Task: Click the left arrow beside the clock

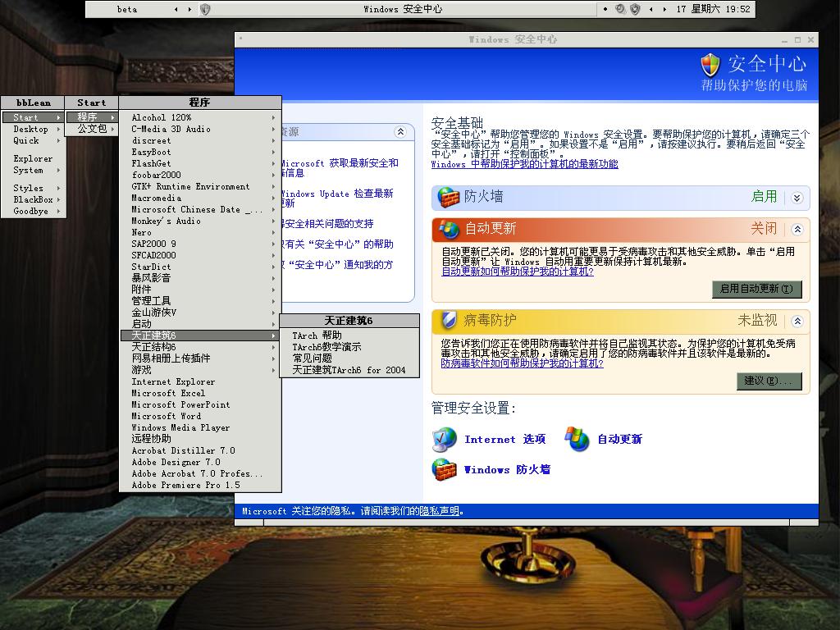Action: [651, 9]
